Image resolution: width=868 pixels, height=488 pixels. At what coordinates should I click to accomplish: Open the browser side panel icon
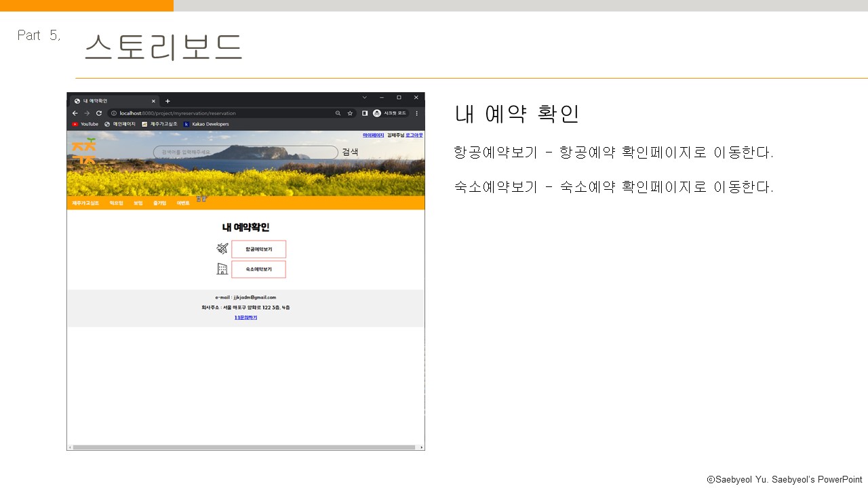pyautogui.click(x=365, y=113)
